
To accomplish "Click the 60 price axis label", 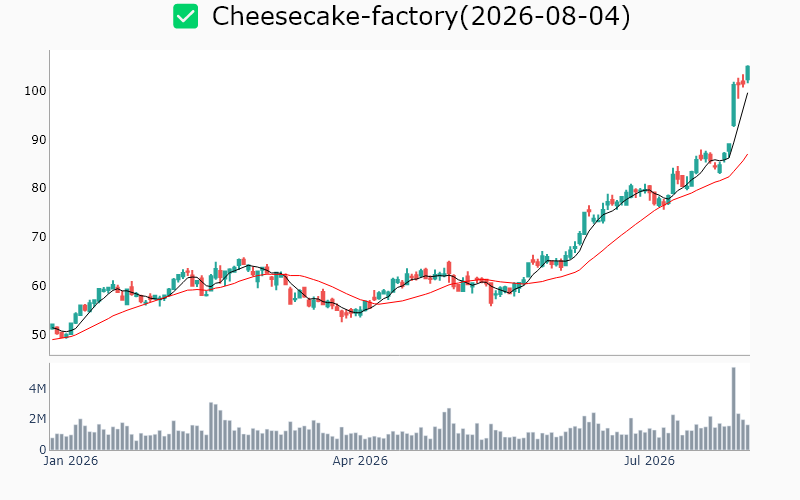I will click(39, 286).
